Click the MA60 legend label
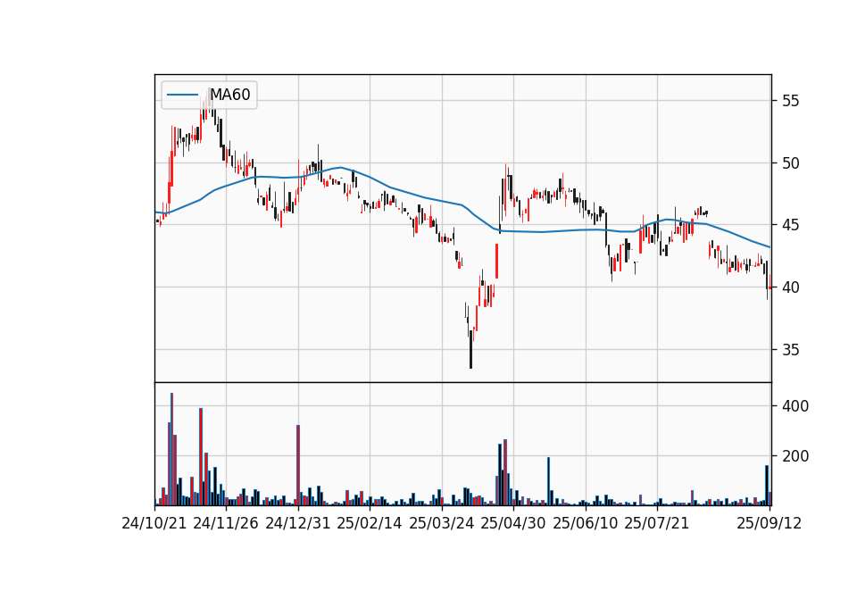 point(230,96)
